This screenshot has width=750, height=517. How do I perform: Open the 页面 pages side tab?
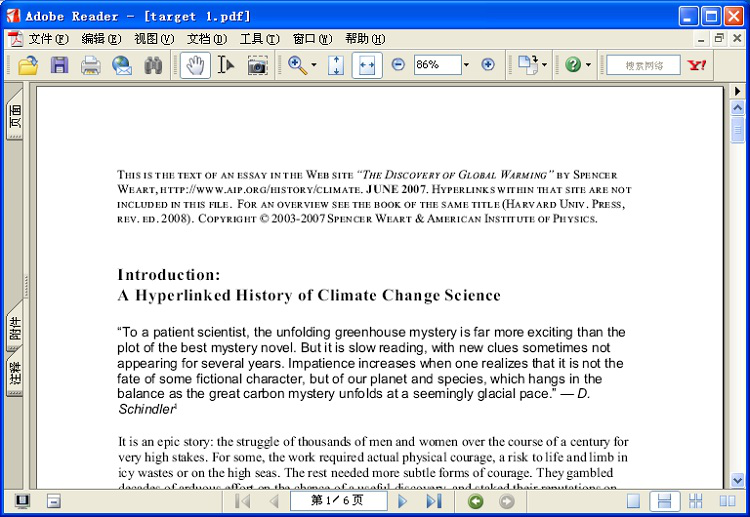coord(14,115)
